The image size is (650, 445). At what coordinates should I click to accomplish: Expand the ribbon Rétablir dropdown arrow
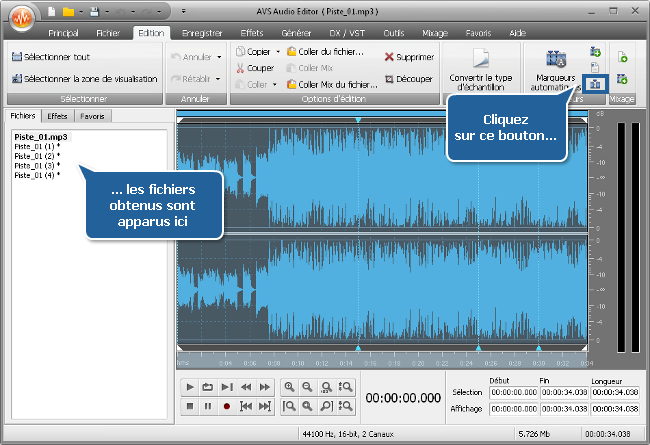click(218, 79)
